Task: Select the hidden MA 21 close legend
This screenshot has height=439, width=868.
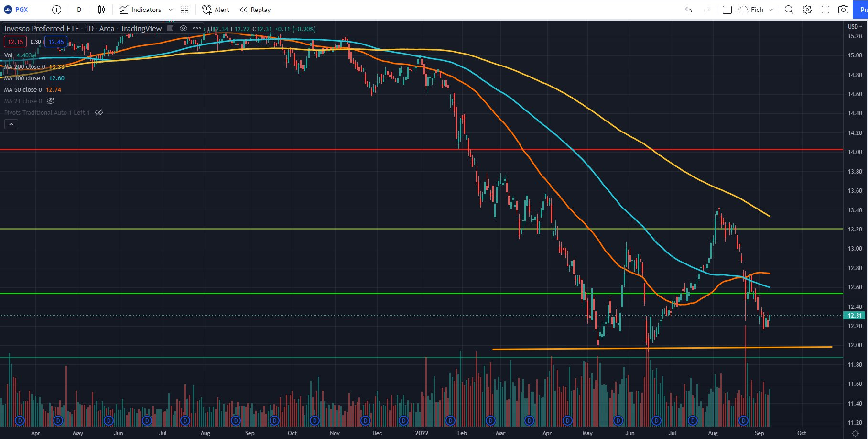Action: [x=23, y=101]
